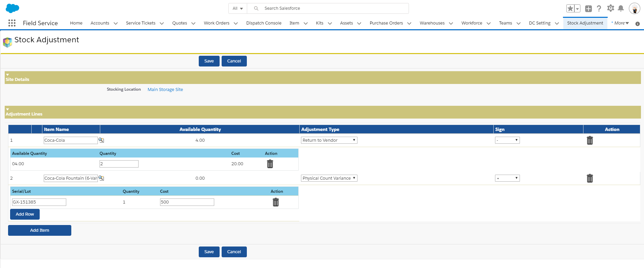Open the Sign dropdown for Coca-Cola row
644x268 pixels.
coord(507,140)
